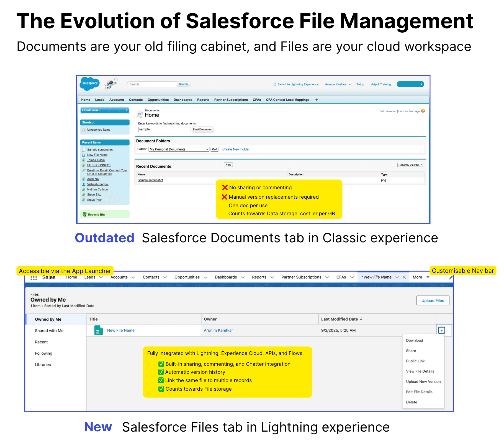Screen dimensions: 504x441
Task: Click the blue app menu dropdown in Classic
Action: click(x=410, y=84)
